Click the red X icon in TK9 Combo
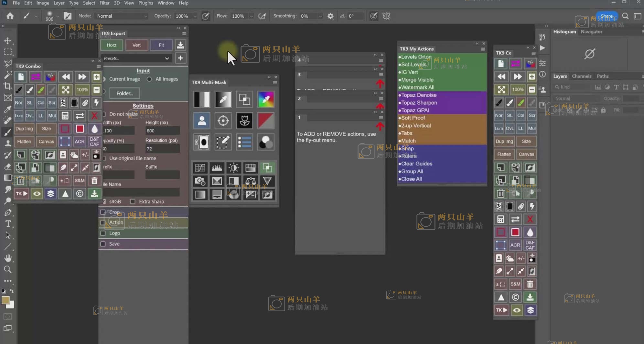The height and width of the screenshot is (344, 644). tap(94, 116)
